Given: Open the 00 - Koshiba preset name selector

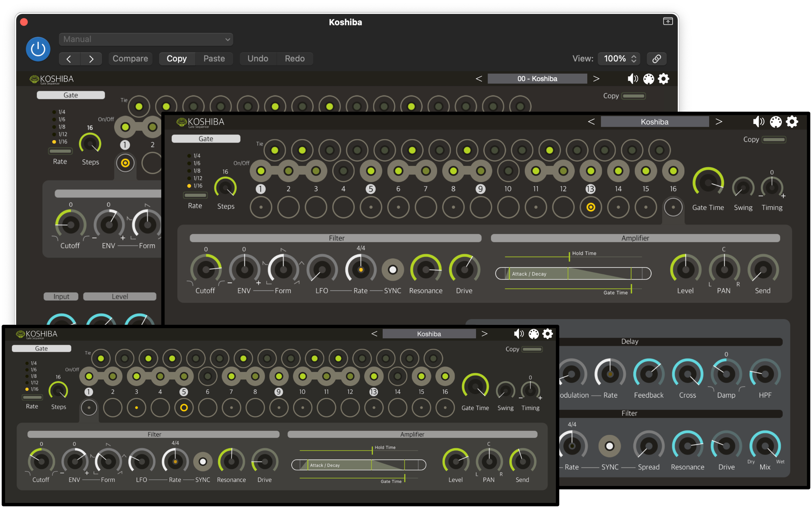Looking at the screenshot, I should click(x=537, y=79).
